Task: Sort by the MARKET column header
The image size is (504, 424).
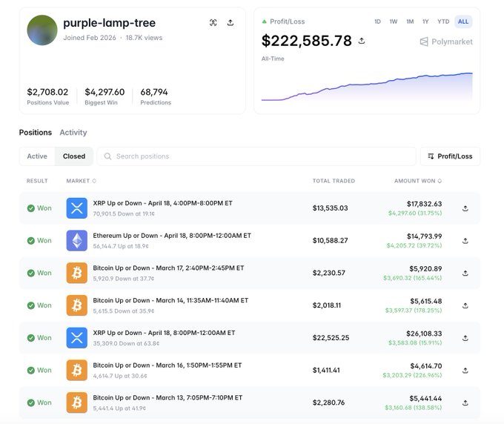Action: 81,181
